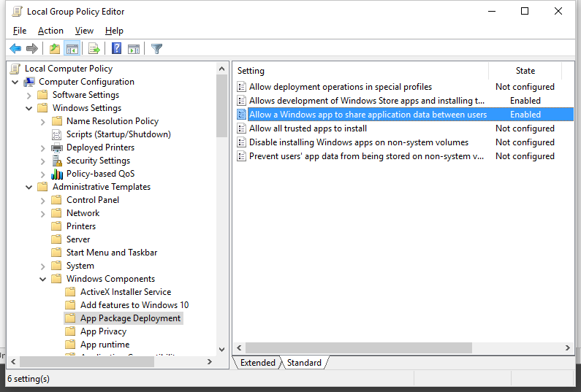The width and height of the screenshot is (581, 392).
Task: Open the Action menu
Action: click(x=50, y=31)
